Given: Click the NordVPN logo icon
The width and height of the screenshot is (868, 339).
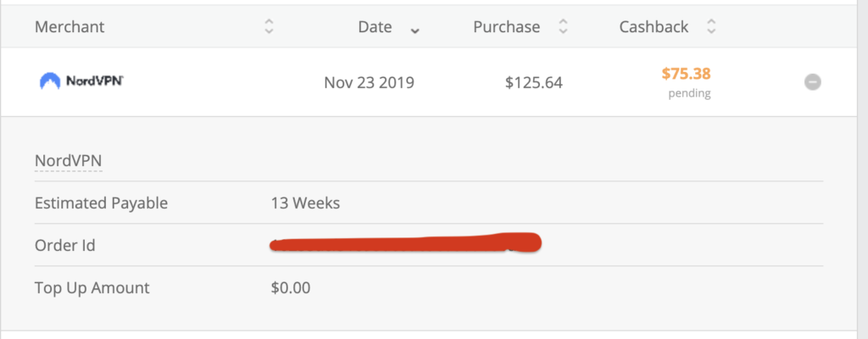Looking at the screenshot, I should pos(51,82).
